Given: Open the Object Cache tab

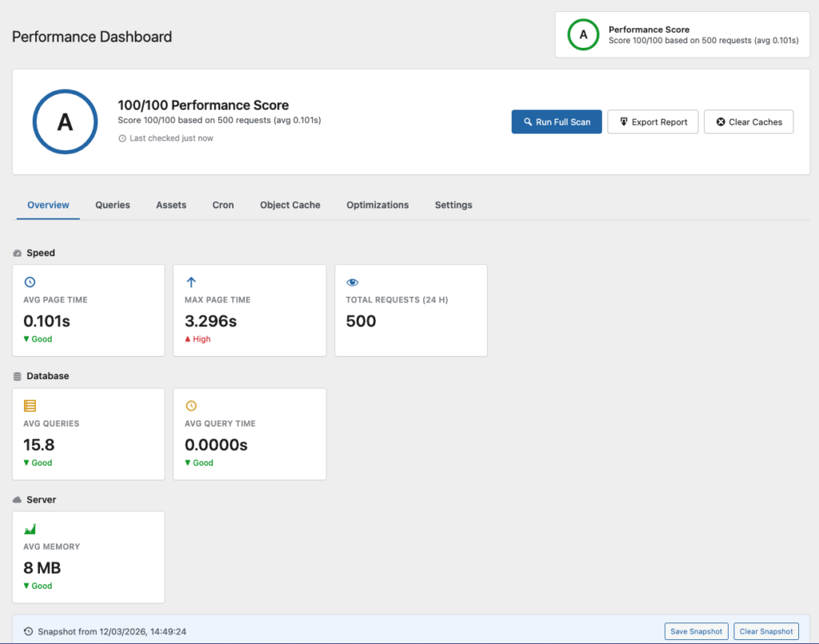Looking at the screenshot, I should tap(290, 205).
